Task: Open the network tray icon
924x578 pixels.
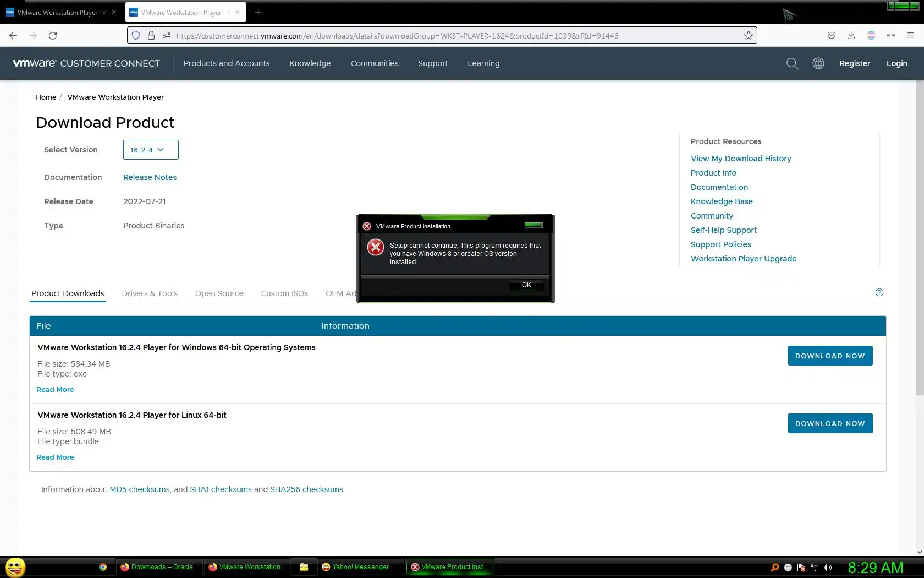Action: tap(815, 568)
